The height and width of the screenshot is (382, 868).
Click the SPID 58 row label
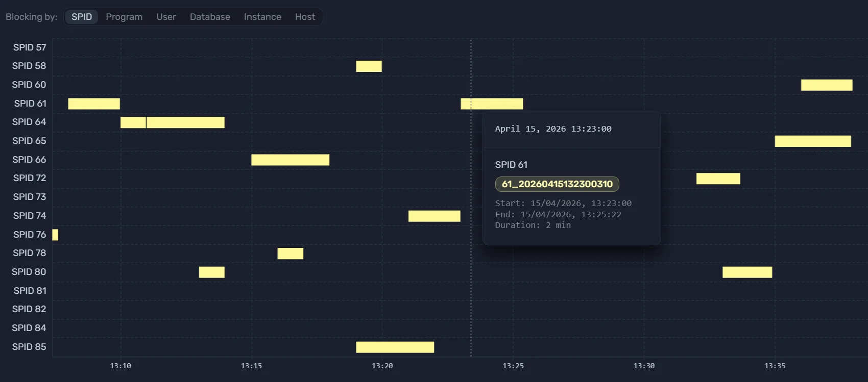coord(29,66)
